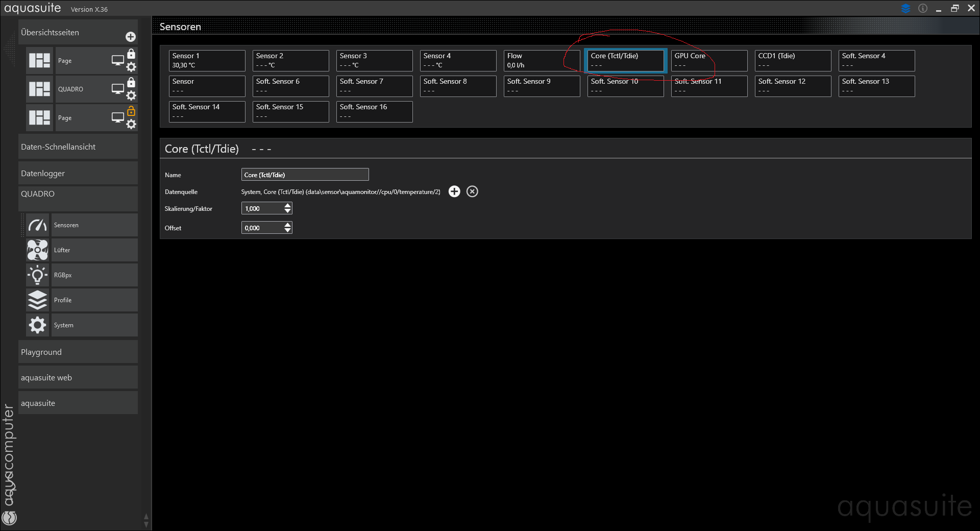The image size is (980, 531).
Task: Open the System gear icon in the sidebar
Action: tap(38, 325)
